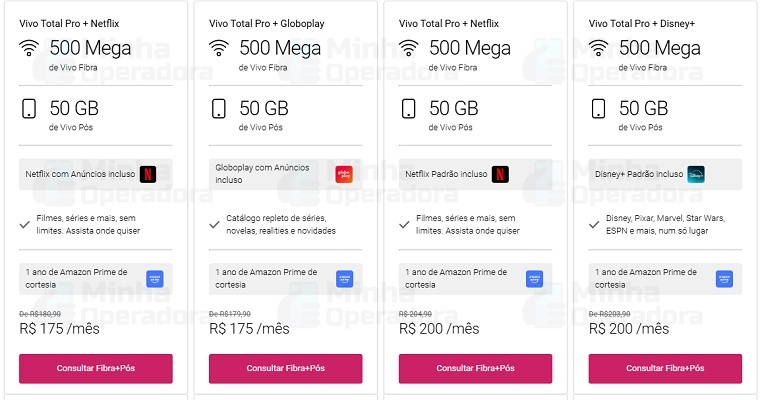Viewport: 760px width, 400px height.
Task: Select the phone icon in the Disney+ plan card
Action: pos(598,109)
